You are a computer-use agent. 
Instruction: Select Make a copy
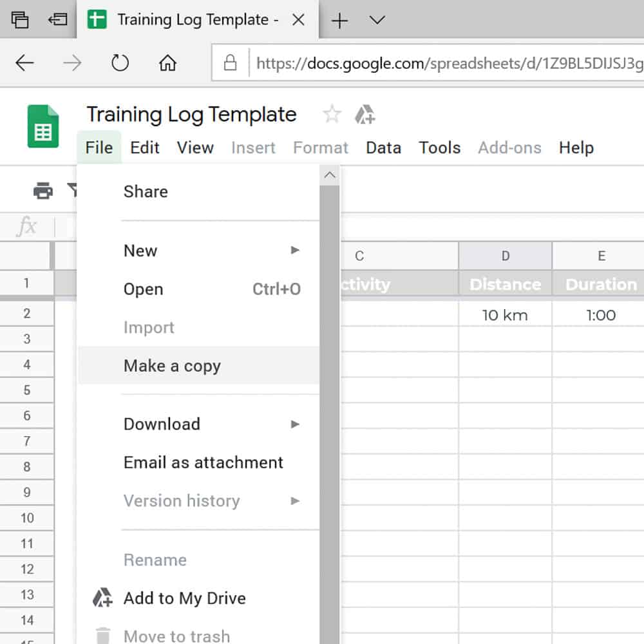[198, 366]
